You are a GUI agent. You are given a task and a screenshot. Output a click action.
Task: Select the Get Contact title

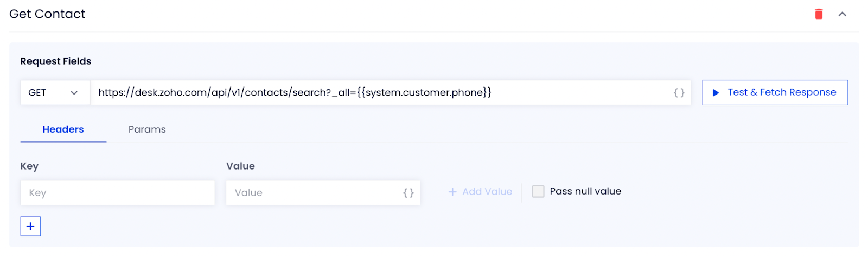(x=47, y=14)
